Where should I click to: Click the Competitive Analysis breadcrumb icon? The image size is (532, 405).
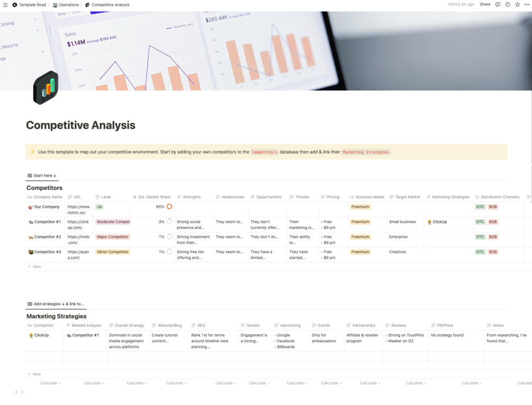[87, 5]
